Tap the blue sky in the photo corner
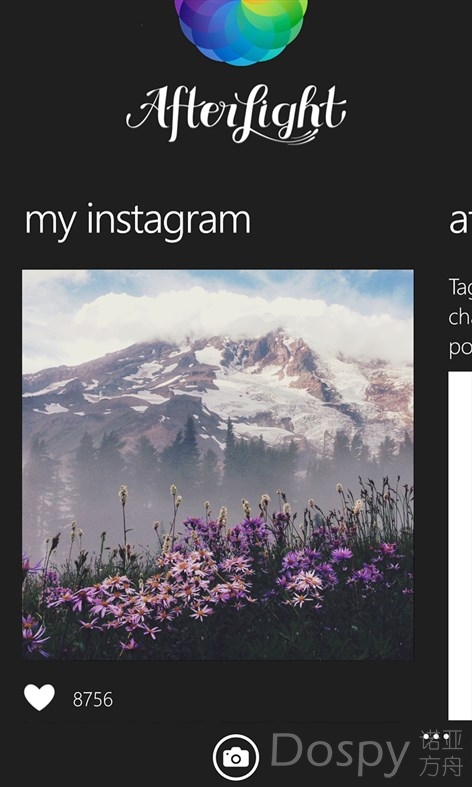The width and height of the screenshot is (472, 787). point(387,284)
